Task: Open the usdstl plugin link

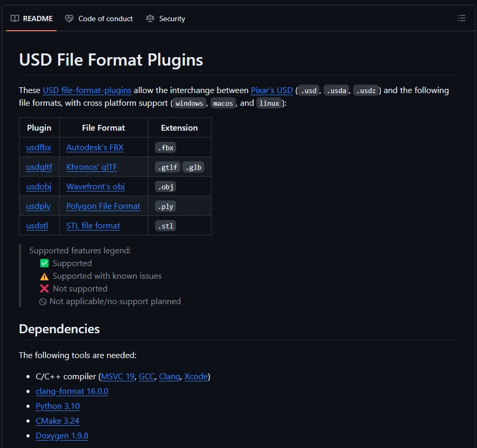Action: (x=37, y=226)
